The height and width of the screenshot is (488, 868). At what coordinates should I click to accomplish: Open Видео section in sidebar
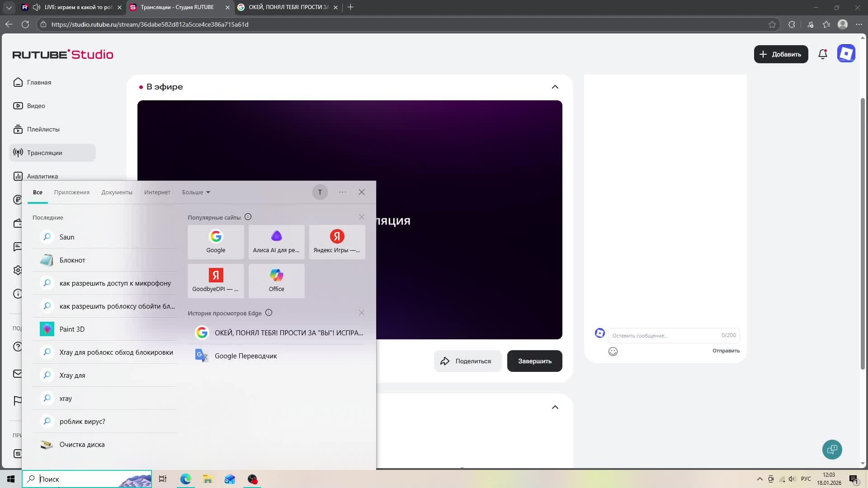pyautogui.click(x=36, y=106)
